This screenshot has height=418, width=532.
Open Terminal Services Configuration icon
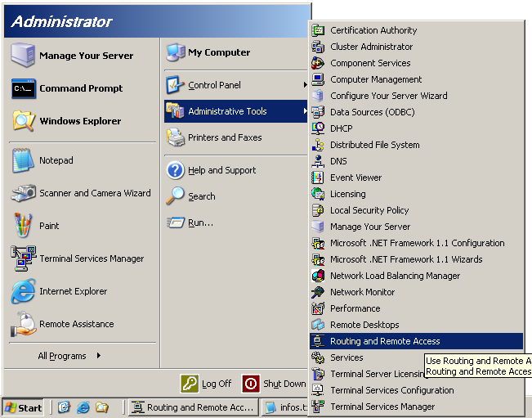[318, 390]
